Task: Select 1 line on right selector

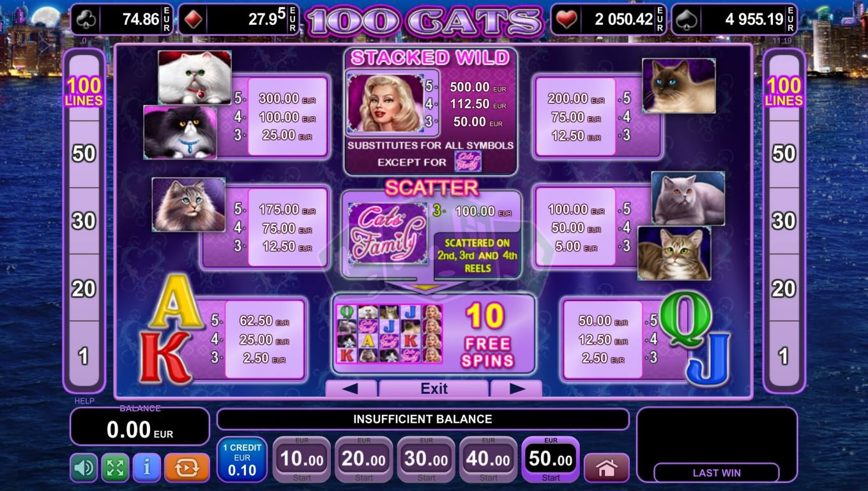Action: click(784, 356)
